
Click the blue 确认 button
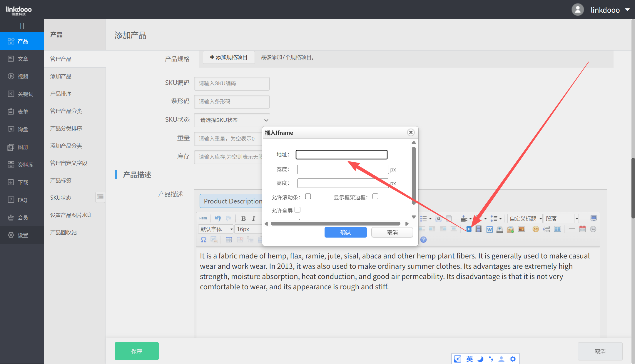(345, 232)
